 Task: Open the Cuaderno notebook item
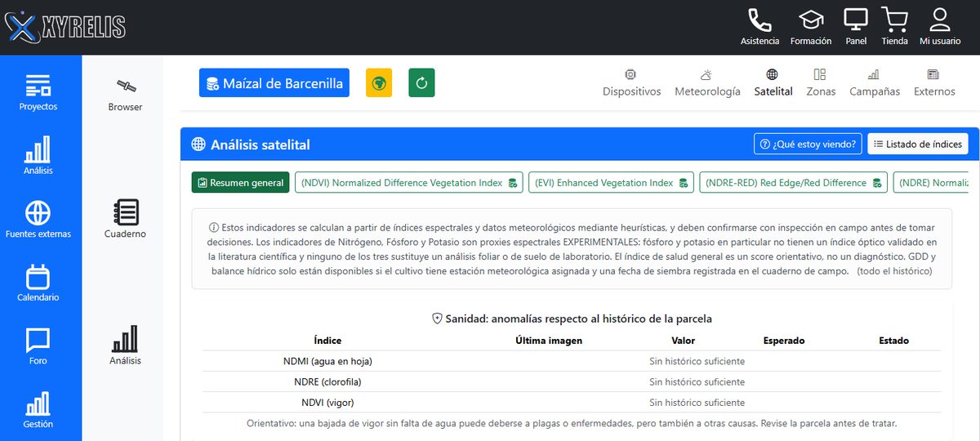pyautogui.click(x=125, y=219)
